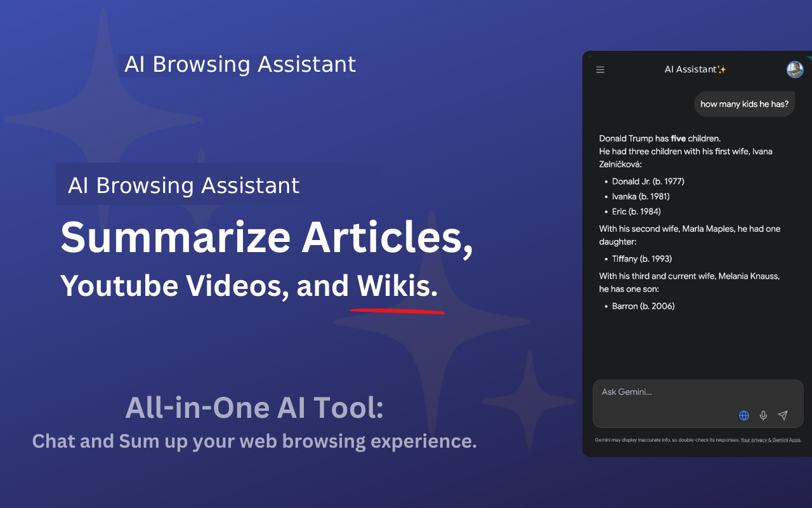The image size is (812, 508).
Task: Click the "Barron (b. 2006)" list item
Action: pos(643,306)
